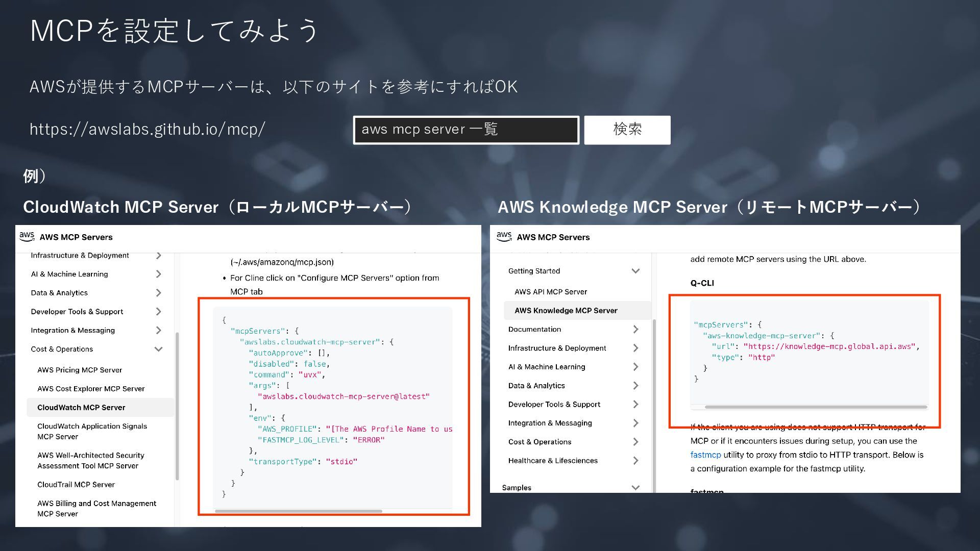Expand Data & Analytics chevron in left sidebar

(x=158, y=293)
